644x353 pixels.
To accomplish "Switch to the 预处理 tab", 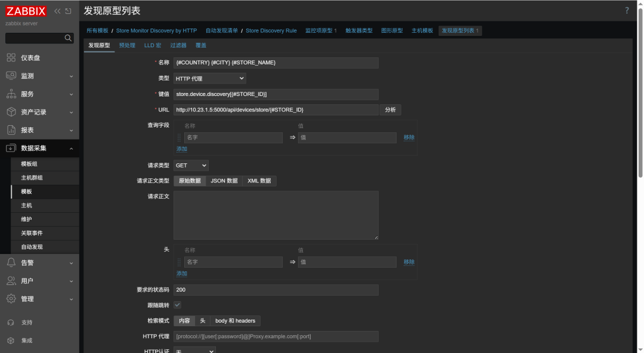I will [127, 45].
